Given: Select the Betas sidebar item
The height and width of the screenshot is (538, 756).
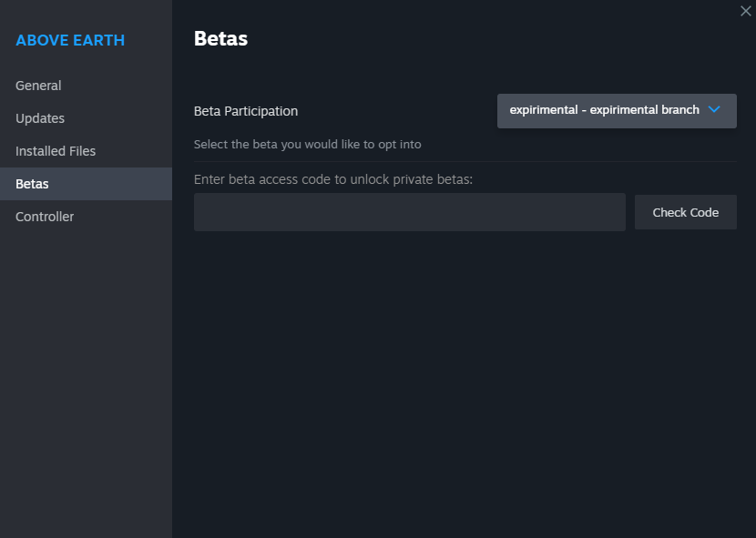Looking at the screenshot, I should [33, 184].
